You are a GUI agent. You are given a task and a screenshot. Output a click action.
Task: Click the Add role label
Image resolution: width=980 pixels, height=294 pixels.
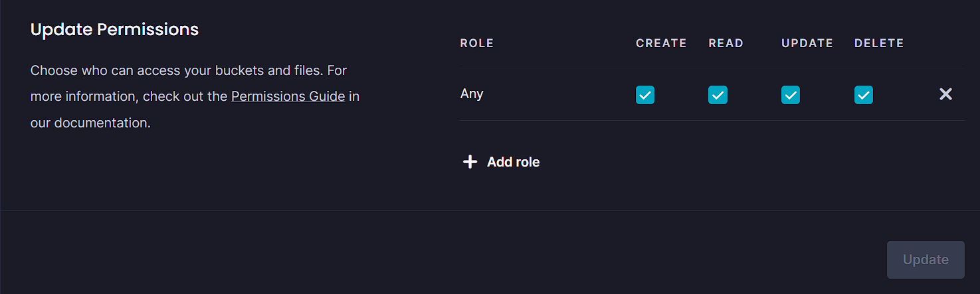coord(513,162)
